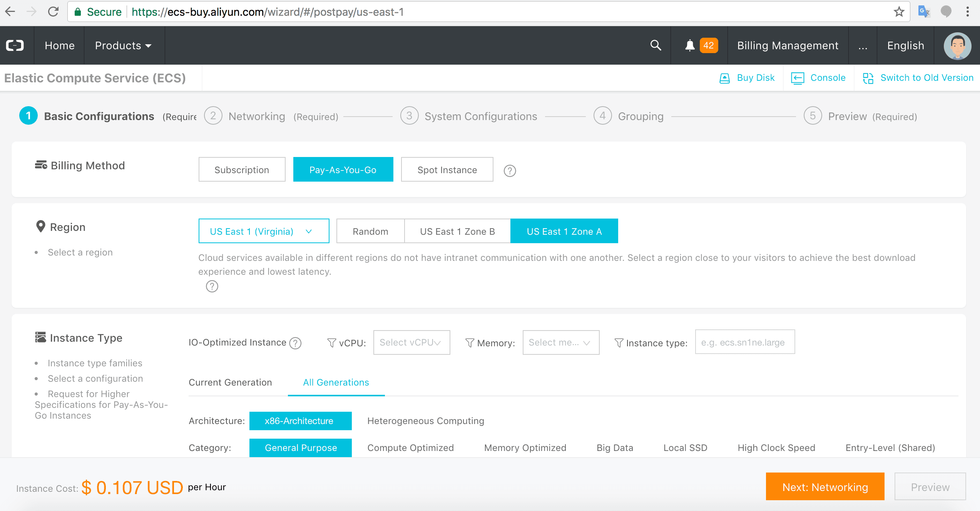The image size is (980, 511).
Task: Select Memory Optimized category
Action: coord(525,448)
